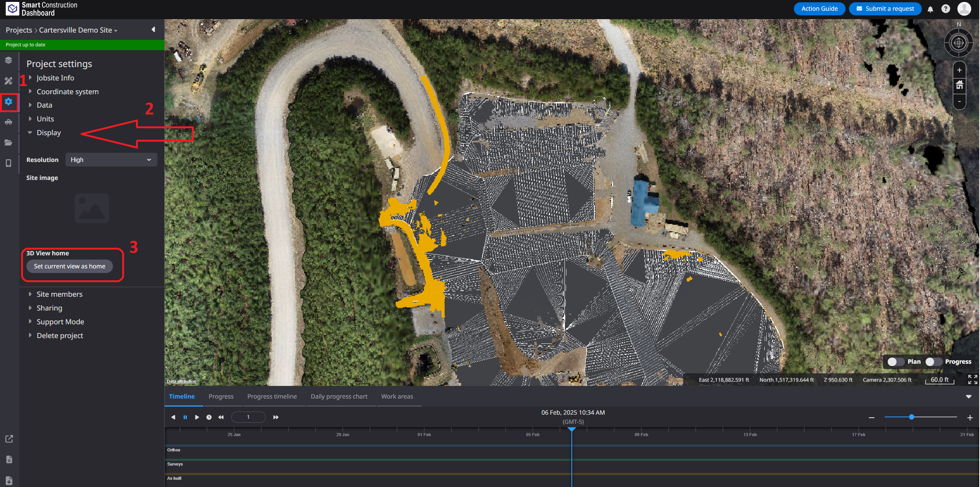
Task: Open the help question mark icon
Action: (x=946, y=9)
